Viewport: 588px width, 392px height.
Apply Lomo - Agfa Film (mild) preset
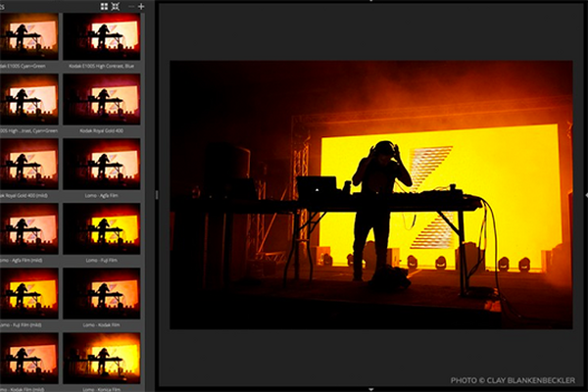pyautogui.click(x=29, y=228)
